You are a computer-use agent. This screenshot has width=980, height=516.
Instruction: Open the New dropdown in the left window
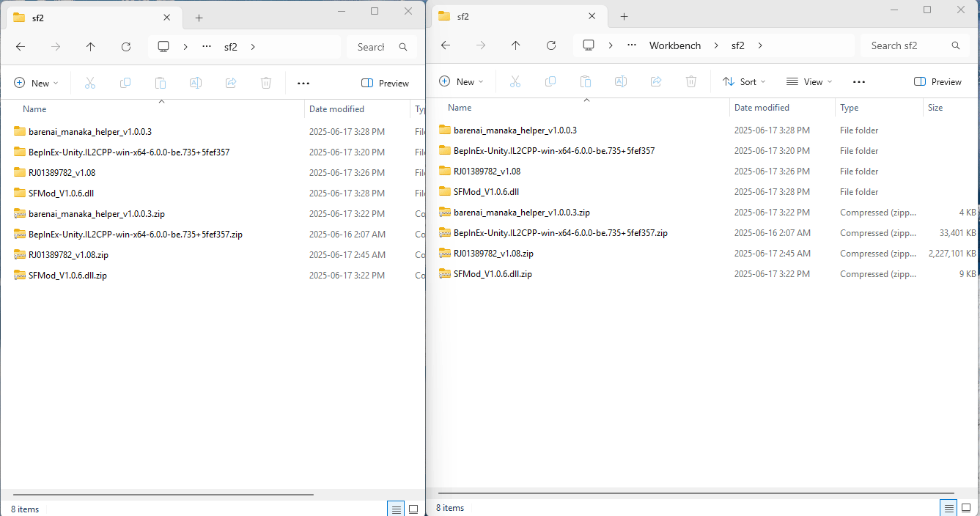click(x=36, y=84)
